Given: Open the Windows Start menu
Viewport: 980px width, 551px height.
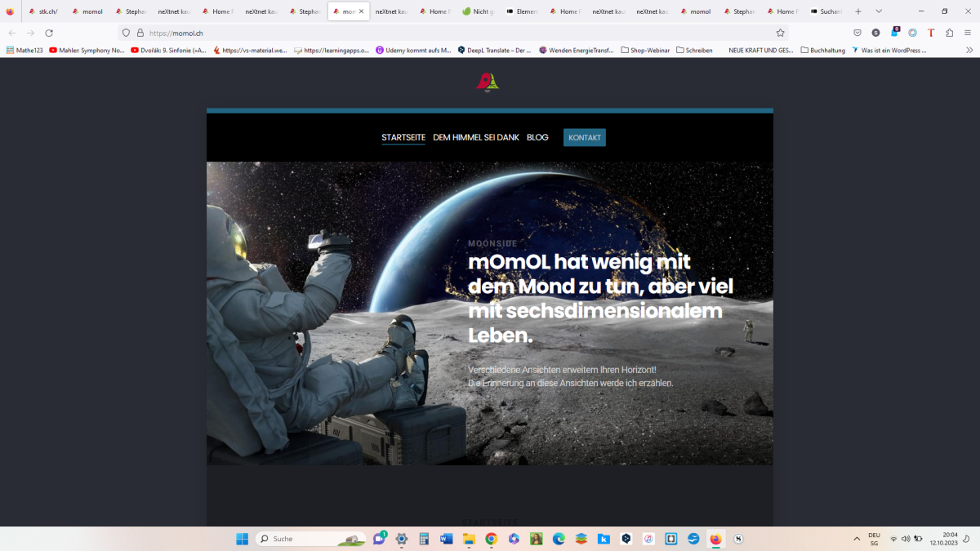Looking at the screenshot, I should click(242, 539).
